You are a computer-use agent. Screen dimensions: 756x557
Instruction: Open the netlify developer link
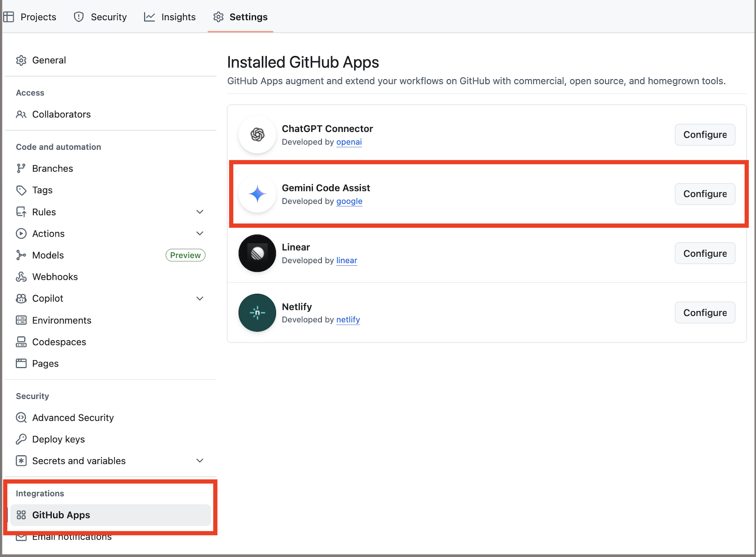pos(348,320)
